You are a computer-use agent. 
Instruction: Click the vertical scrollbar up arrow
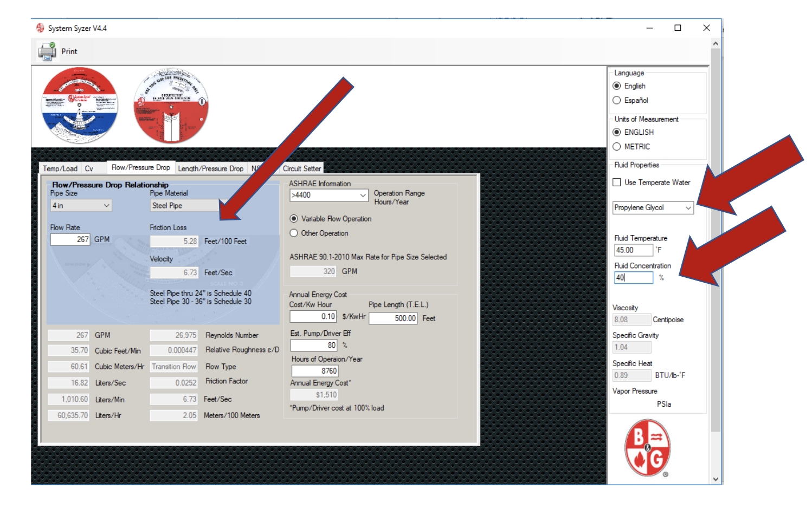coord(716,43)
